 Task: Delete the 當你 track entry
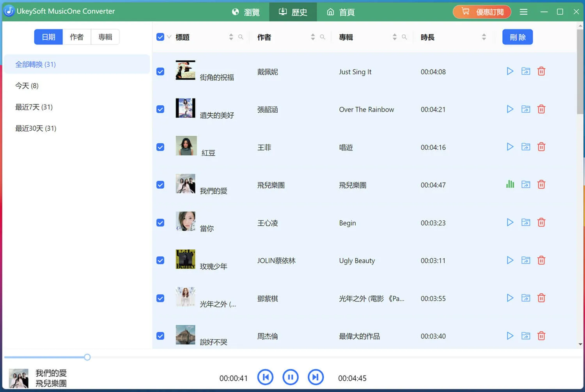click(541, 222)
